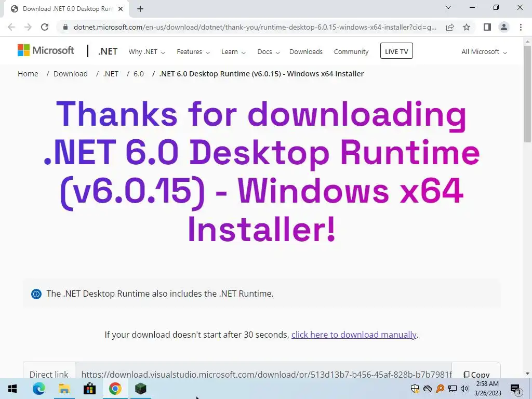
Task: Go back with the browser back arrow
Action: [x=11, y=27]
